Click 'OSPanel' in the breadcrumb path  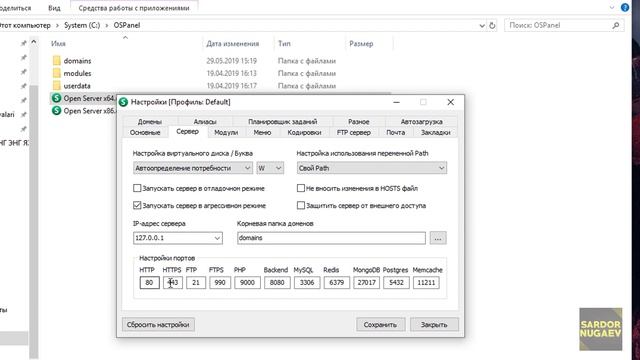tap(127, 25)
